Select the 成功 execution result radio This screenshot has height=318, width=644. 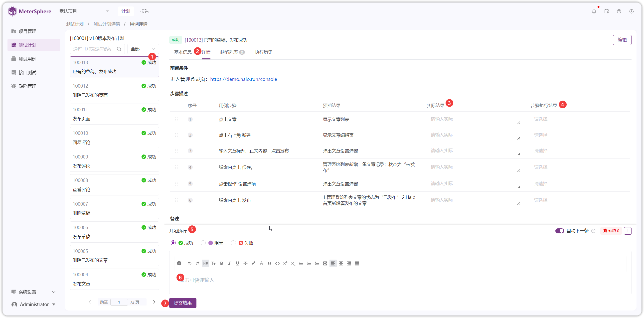[x=173, y=243]
